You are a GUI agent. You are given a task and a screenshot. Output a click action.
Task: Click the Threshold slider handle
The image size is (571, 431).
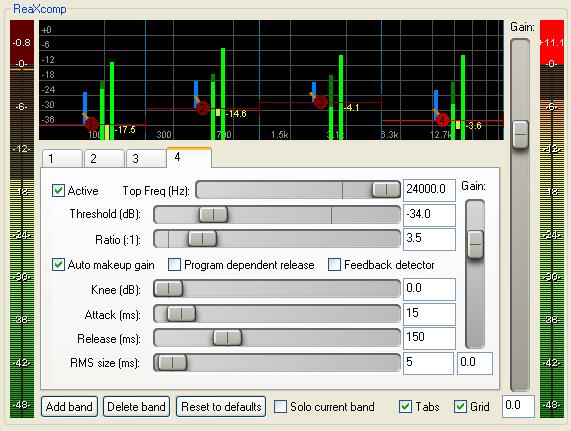[x=213, y=215]
